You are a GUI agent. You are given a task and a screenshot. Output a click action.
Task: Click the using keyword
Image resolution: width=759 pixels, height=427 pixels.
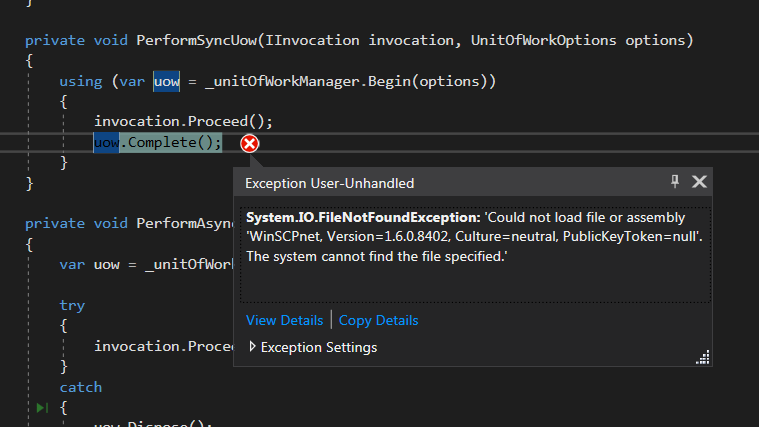(x=81, y=81)
